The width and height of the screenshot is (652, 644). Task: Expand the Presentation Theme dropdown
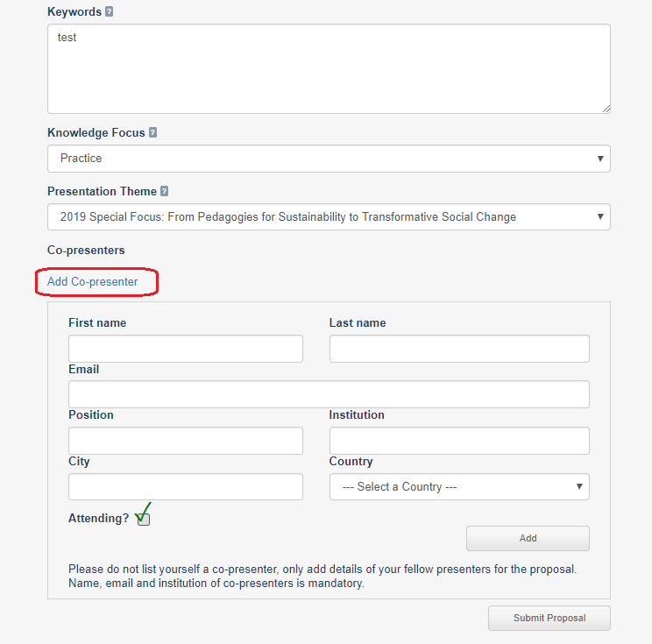tap(329, 216)
